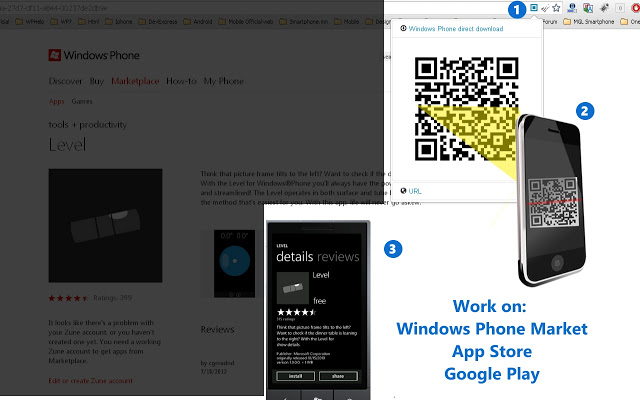The image size is (640, 400).
Task: Open the MGL Smartphone bookmark folder
Action: click(x=589, y=22)
